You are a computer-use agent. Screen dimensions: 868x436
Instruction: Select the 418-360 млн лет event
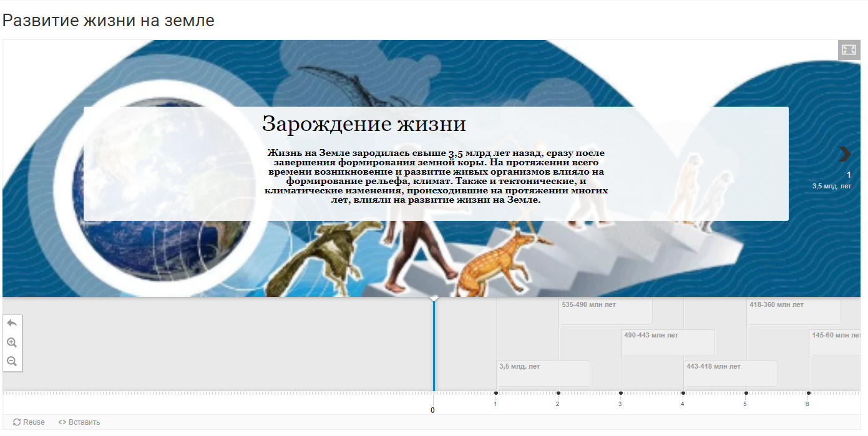coord(792,311)
